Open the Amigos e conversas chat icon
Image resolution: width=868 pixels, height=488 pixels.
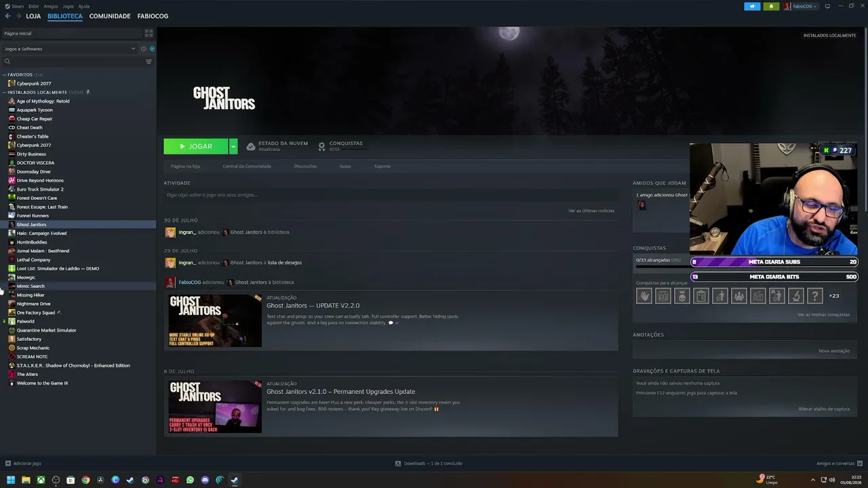(859, 464)
